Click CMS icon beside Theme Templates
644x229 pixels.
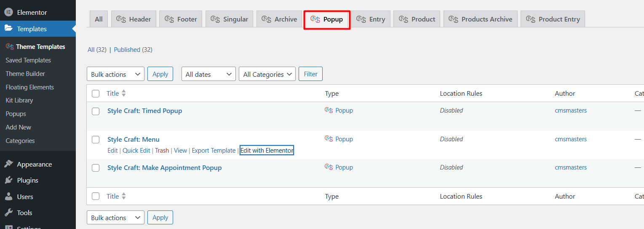[x=10, y=47]
